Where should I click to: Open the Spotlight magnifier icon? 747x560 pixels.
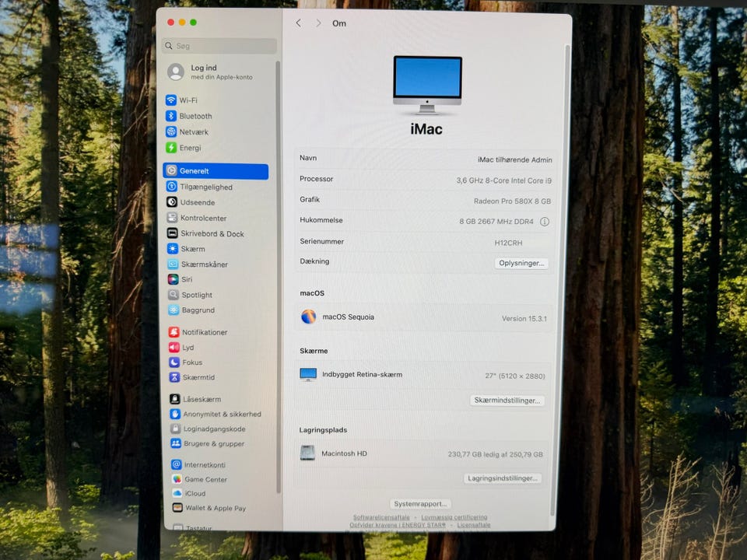point(174,295)
